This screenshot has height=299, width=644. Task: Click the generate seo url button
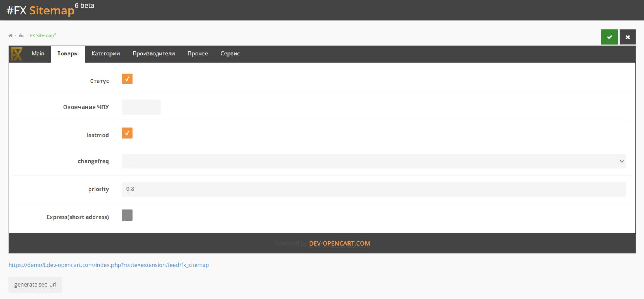[35, 285]
